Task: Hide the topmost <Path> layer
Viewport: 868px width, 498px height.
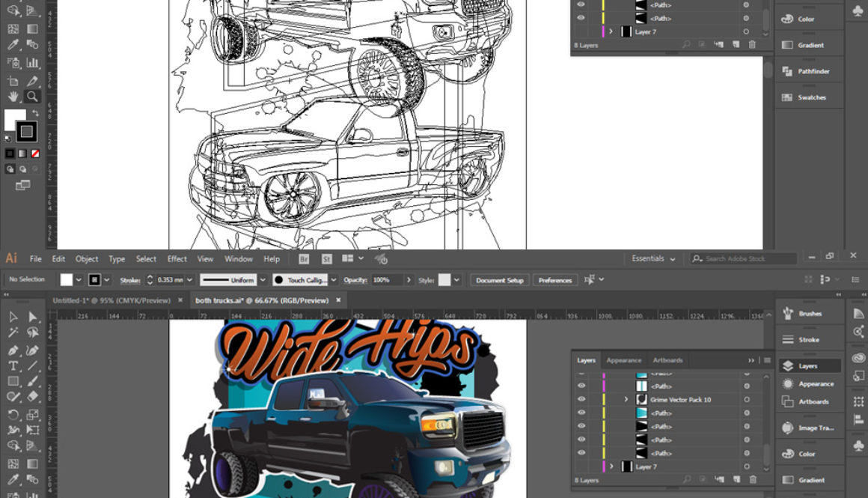Action: 581,372
